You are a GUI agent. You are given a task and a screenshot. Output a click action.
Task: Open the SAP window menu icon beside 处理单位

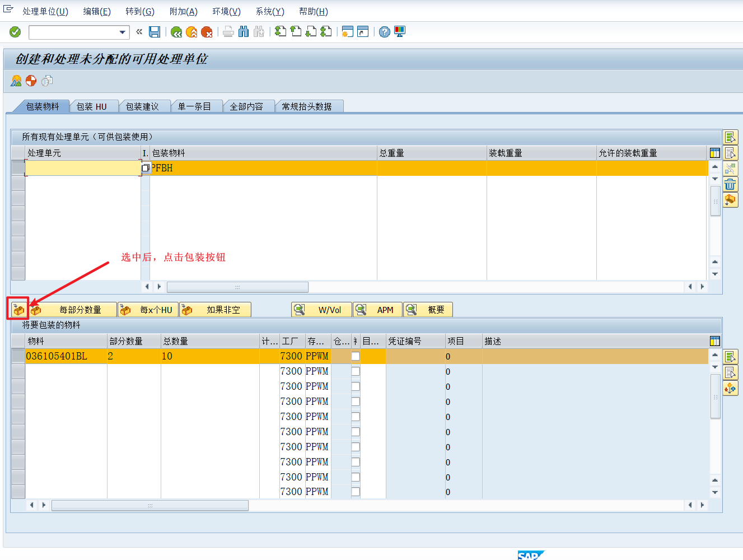point(8,9)
